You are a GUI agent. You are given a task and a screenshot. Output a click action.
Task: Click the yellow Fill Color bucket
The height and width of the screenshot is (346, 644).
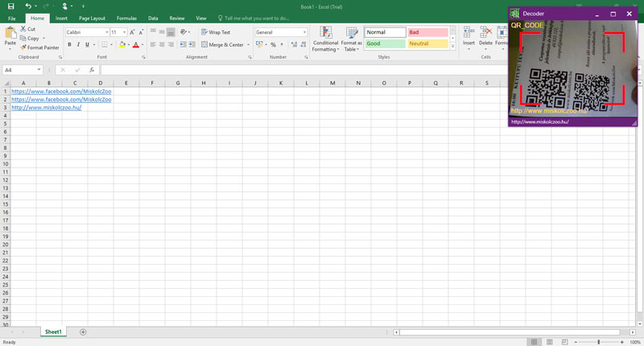(x=122, y=44)
